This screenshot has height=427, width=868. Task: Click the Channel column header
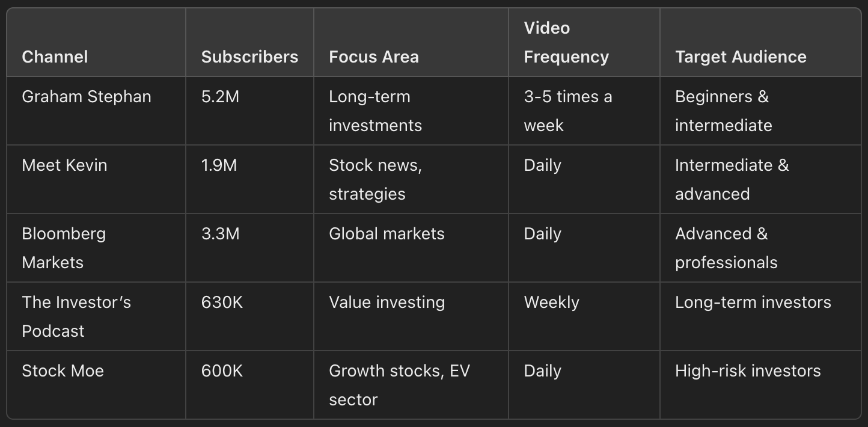click(x=55, y=57)
